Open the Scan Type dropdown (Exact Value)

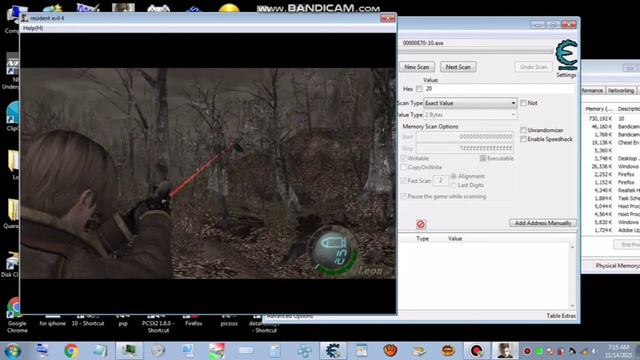[470, 103]
